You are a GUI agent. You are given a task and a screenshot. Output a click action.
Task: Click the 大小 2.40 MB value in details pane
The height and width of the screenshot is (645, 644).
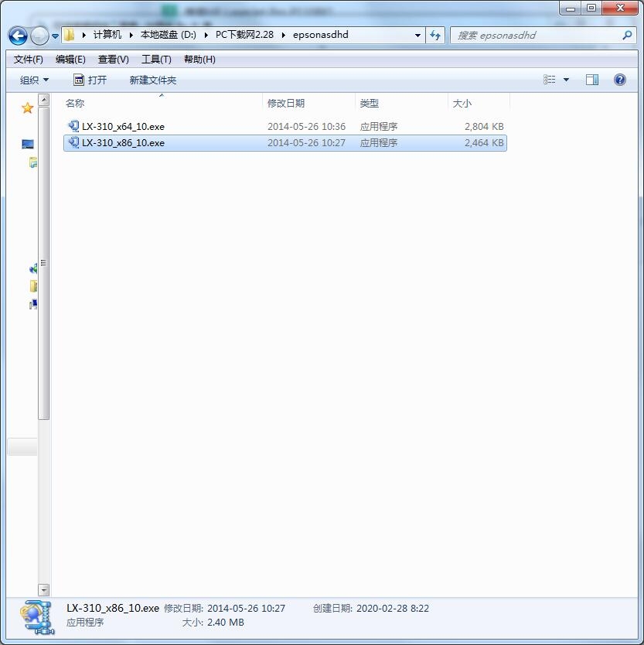coord(225,623)
